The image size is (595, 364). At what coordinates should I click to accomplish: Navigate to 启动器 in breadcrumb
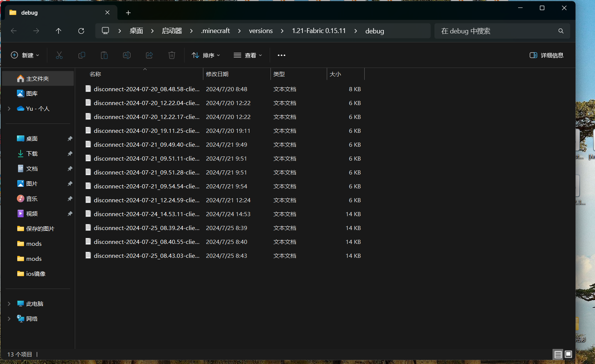pyautogui.click(x=172, y=31)
